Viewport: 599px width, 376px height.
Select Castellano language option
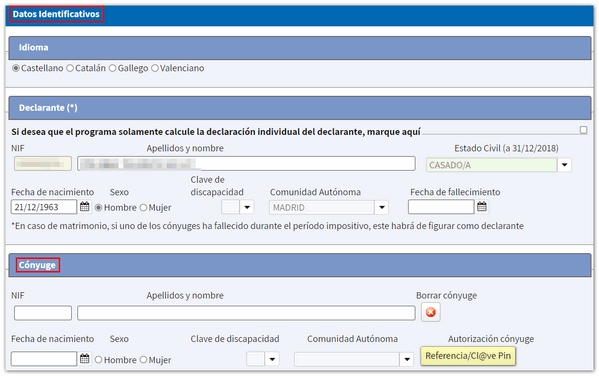(x=16, y=68)
